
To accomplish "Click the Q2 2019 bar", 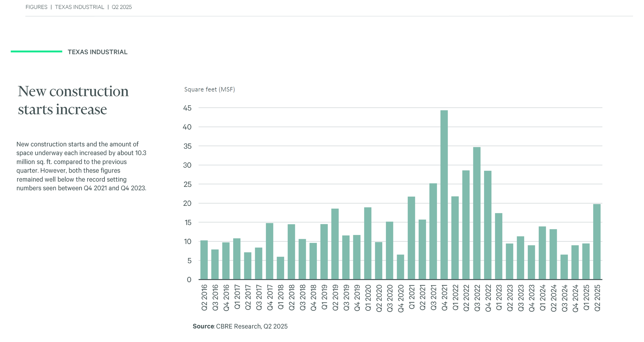I will click(335, 244).
